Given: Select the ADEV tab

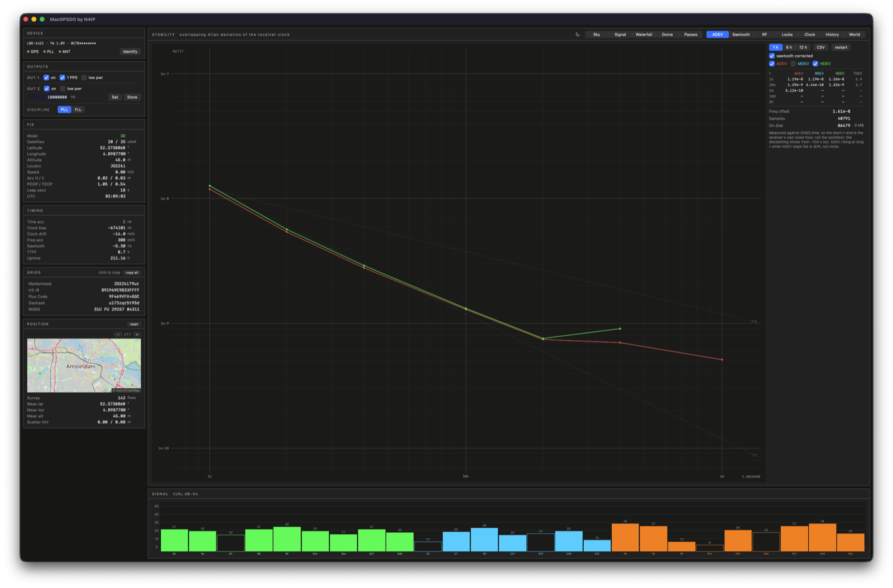Looking at the screenshot, I should click(718, 35).
